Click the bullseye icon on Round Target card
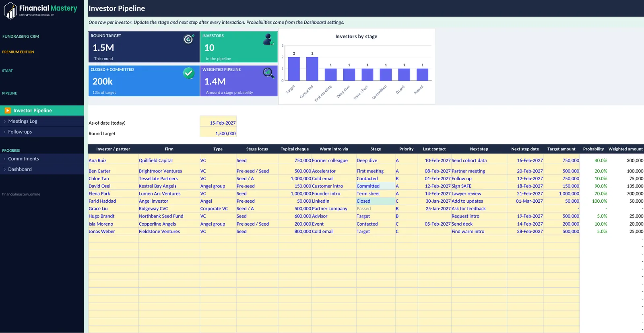The height and width of the screenshot is (333, 644). [x=188, y=39]
